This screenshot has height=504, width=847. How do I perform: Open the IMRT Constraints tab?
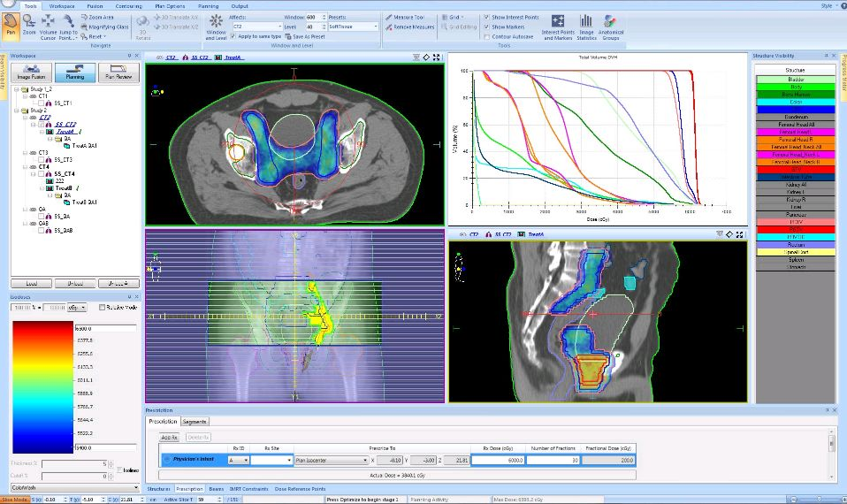(x=250, y=488)
